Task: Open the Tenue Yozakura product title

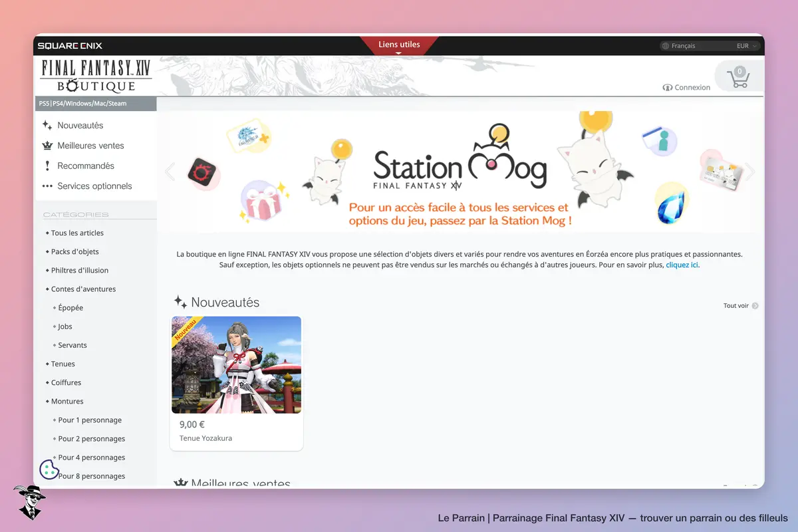Action: coord(205,438)
